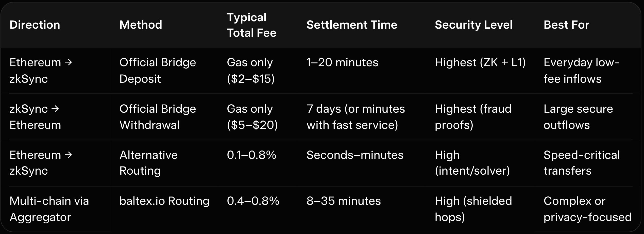Click the Security Level column header
This screenshot has height=234, width=644.
473,25
